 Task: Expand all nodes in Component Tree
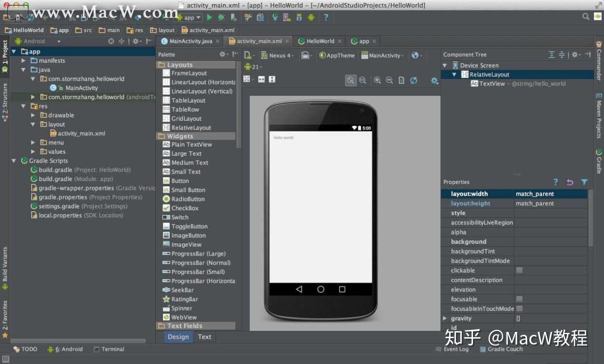coord(551,55)
